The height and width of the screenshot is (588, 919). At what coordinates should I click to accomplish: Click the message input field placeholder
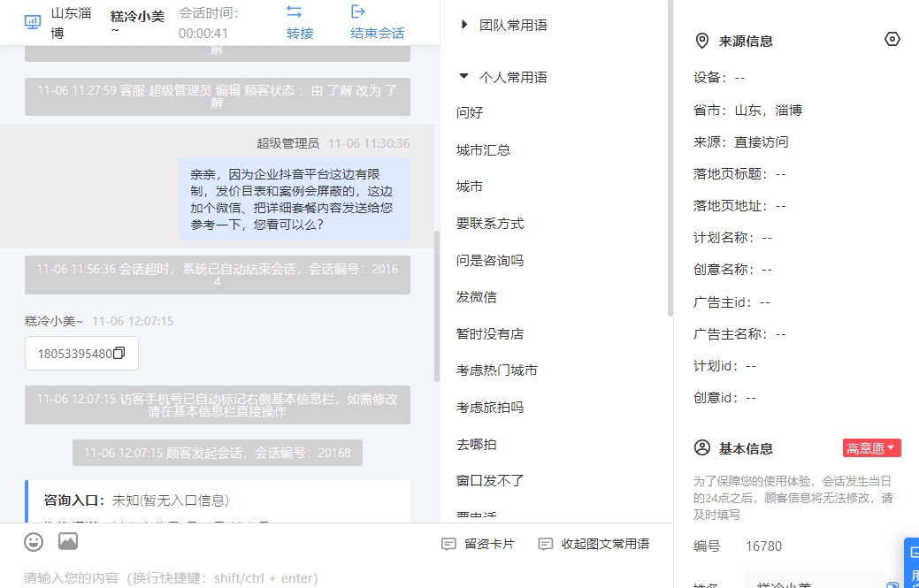[171, 578]
